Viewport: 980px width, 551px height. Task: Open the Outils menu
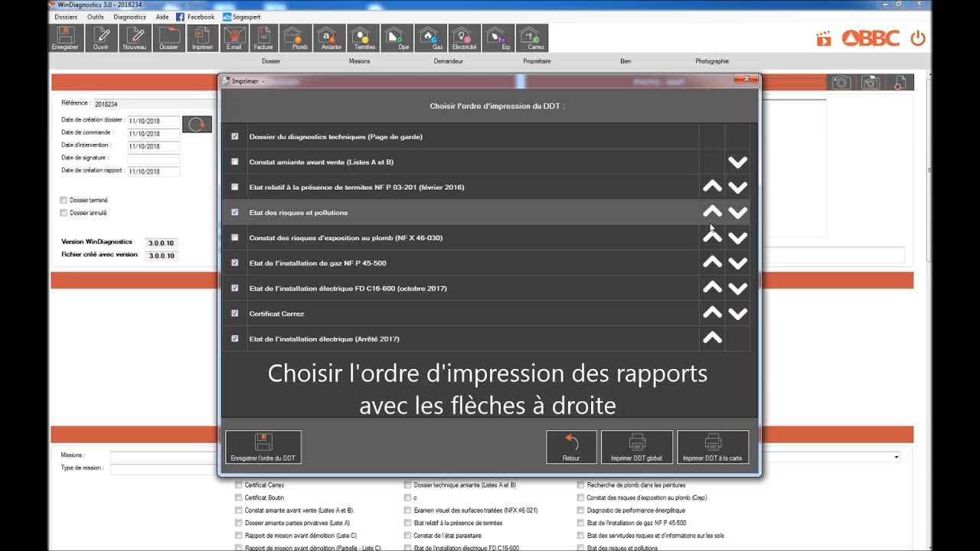point(96,17)
